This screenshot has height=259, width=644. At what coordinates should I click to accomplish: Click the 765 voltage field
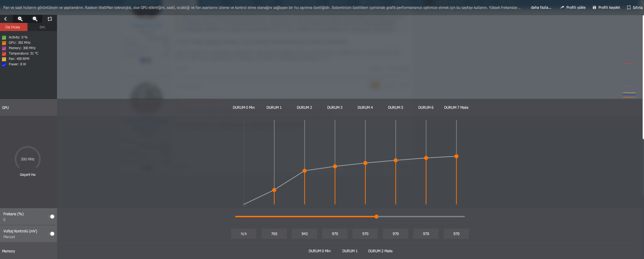[x=274, y=234]
